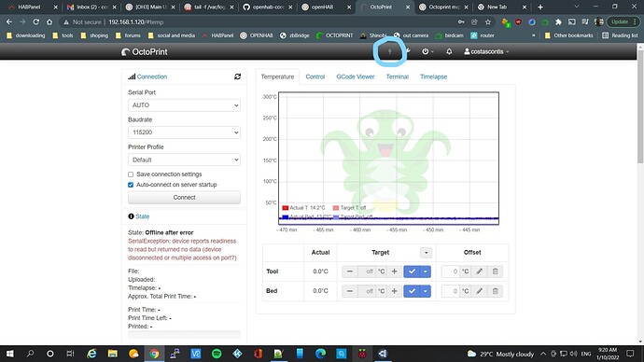Screen dimensions: 644x362
Task: Open the Serial Port AUTO dropdown
Action: (x=184, y=105)
